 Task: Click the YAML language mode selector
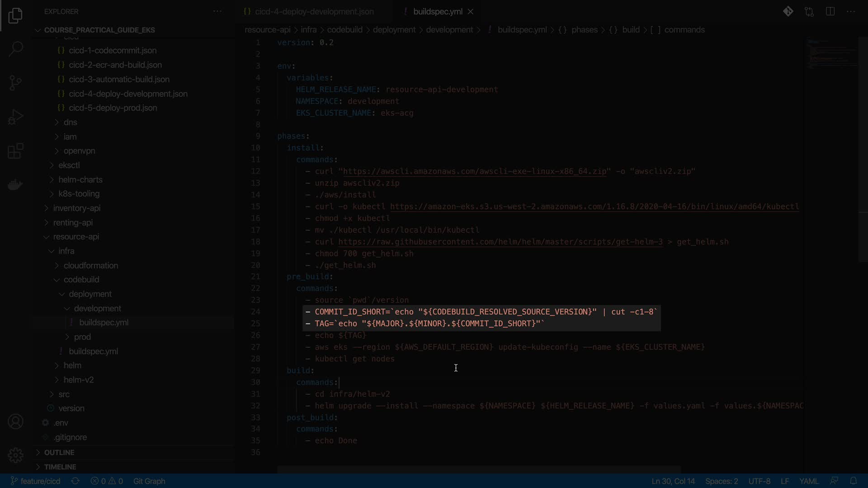coord(808,481)
